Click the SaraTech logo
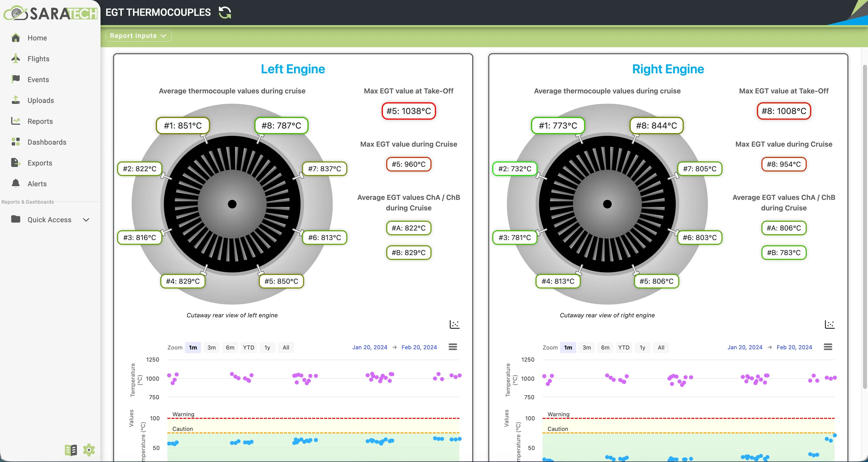 tap(50, 13)
